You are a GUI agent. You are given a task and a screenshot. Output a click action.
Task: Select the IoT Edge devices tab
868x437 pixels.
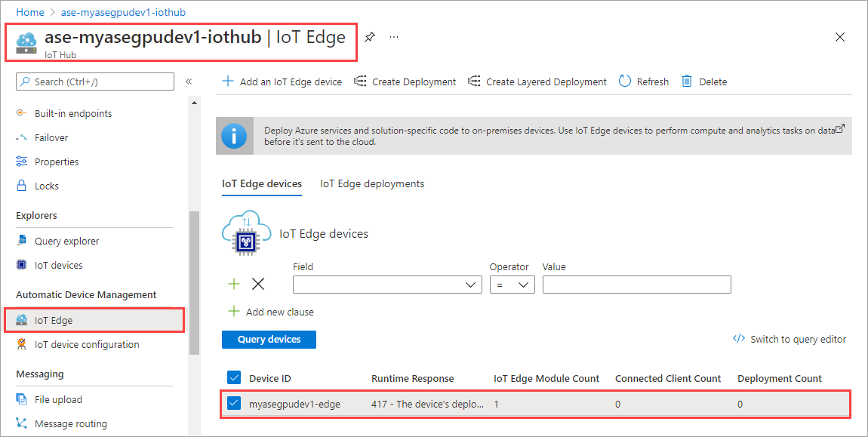click(x=261, y=183)
